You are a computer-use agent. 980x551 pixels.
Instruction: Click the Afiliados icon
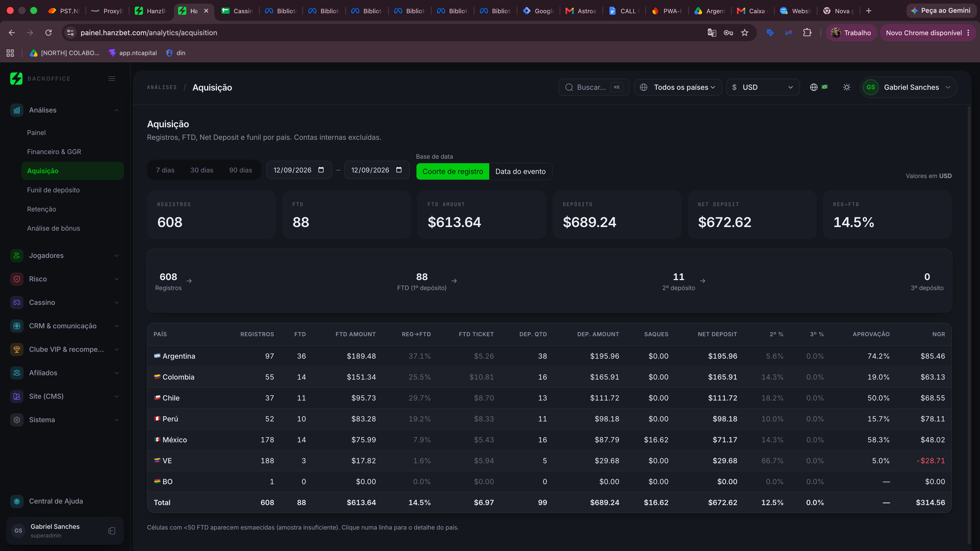point(17,373)
